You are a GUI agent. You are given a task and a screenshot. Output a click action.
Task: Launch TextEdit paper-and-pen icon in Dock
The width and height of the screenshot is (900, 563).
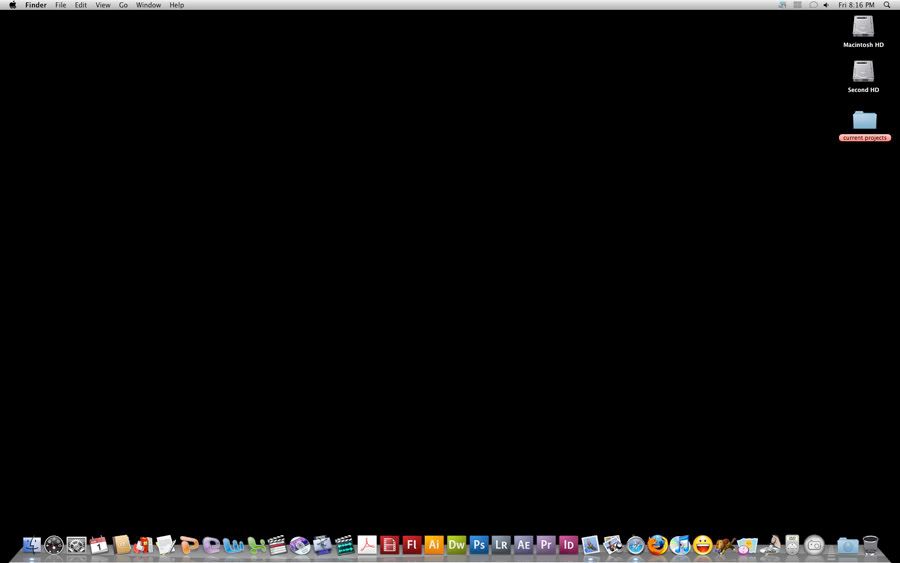tap(166, 545)
